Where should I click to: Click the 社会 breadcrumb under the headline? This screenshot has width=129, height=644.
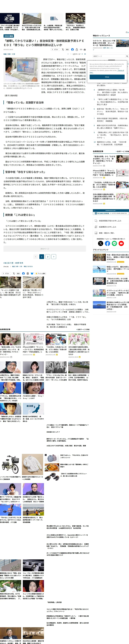pos(5,54)
